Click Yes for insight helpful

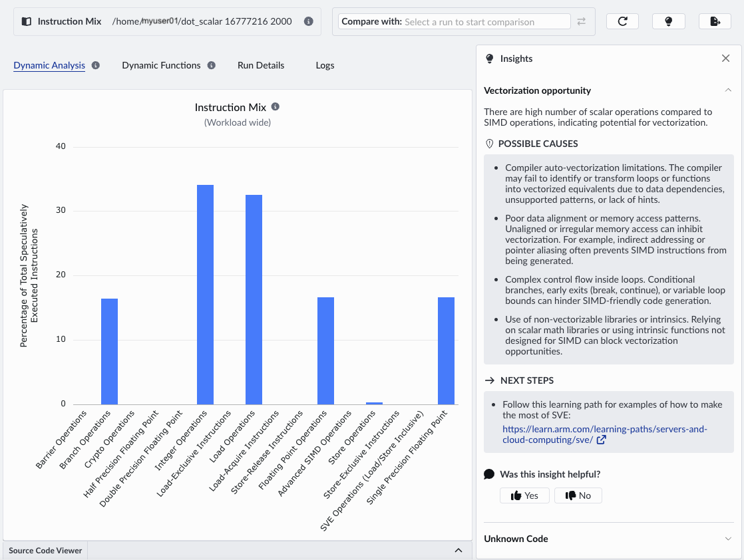[x=524, y=495]
